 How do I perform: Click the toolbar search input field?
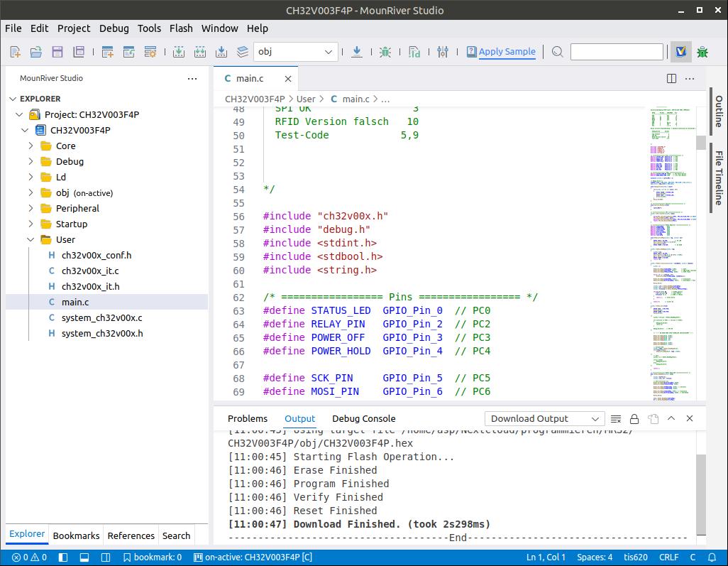click(617, 52)
